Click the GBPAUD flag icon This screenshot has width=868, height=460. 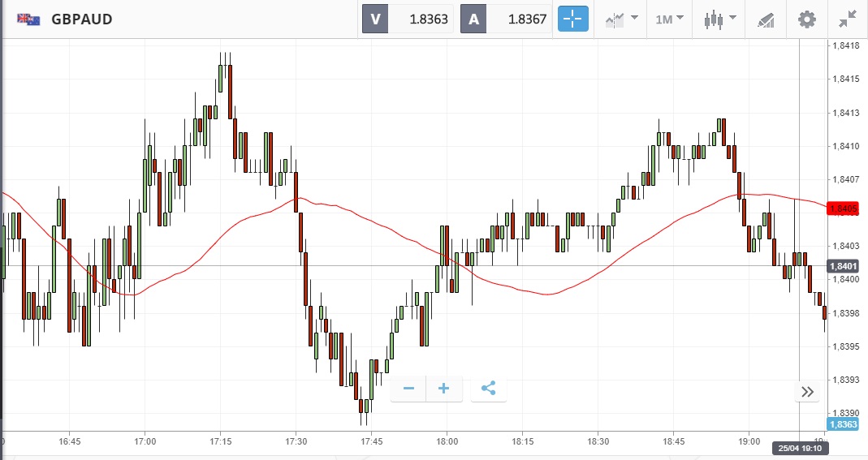coord(28,19)
